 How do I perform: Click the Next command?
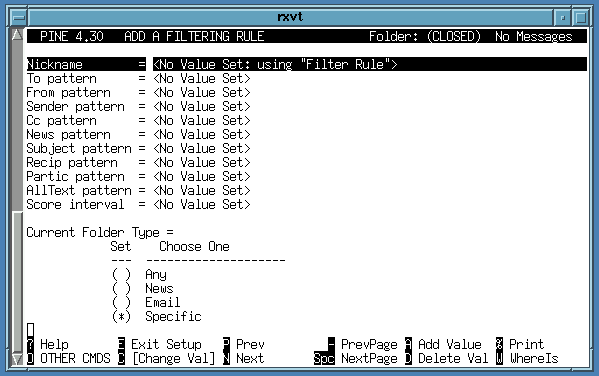point(250,358)
